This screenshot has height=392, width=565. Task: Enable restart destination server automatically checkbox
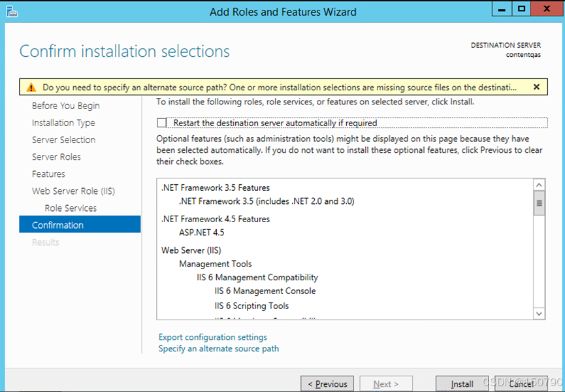click(x=161, y=123)
